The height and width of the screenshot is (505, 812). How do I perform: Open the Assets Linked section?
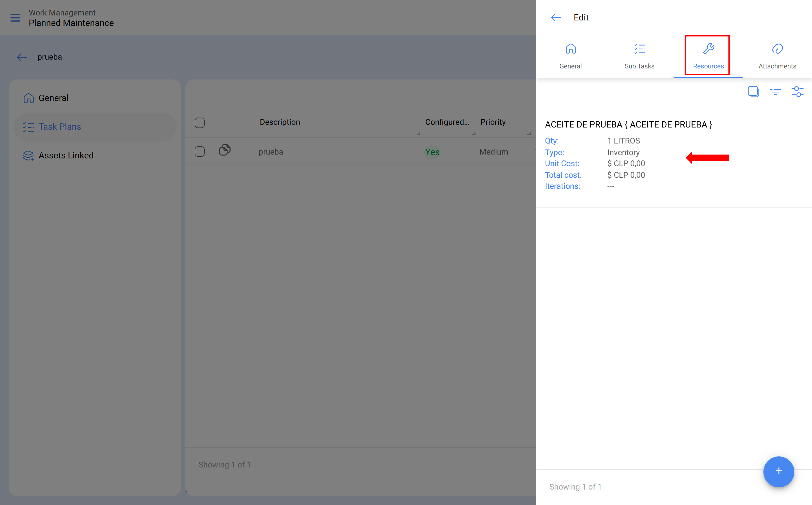66,155
